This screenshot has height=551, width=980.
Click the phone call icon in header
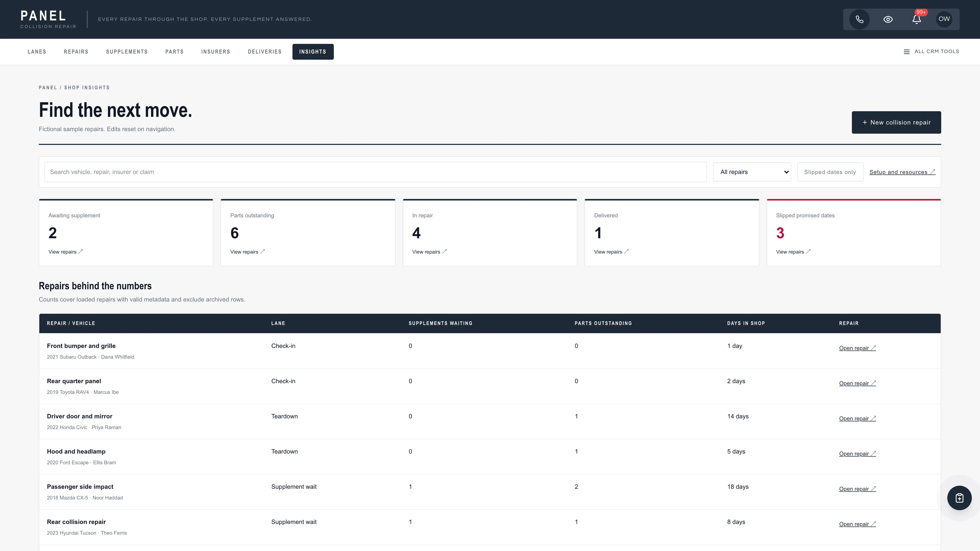(x=859, y=19)
